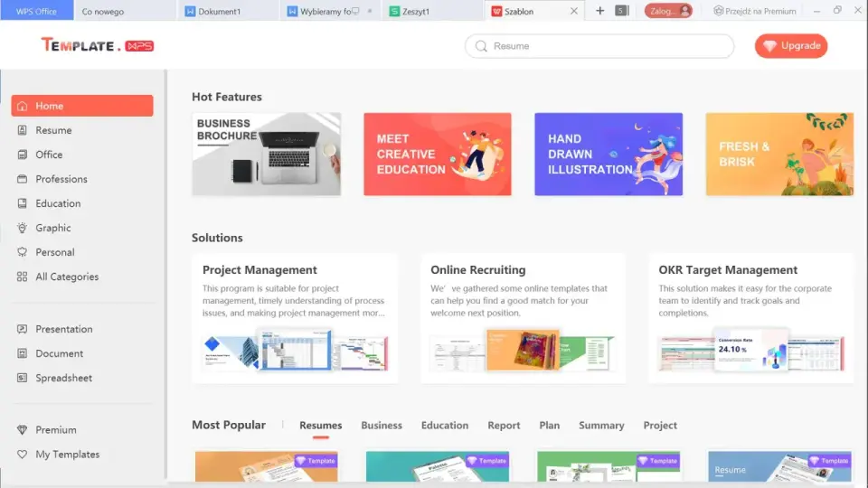Click the All Categories grid icon

[x=22, y=277]
